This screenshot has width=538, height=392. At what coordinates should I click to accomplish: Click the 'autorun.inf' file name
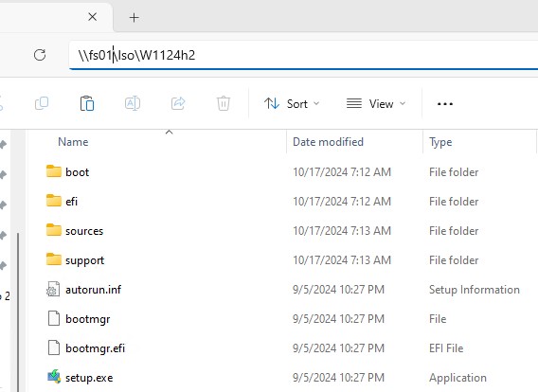click(94, 290)
